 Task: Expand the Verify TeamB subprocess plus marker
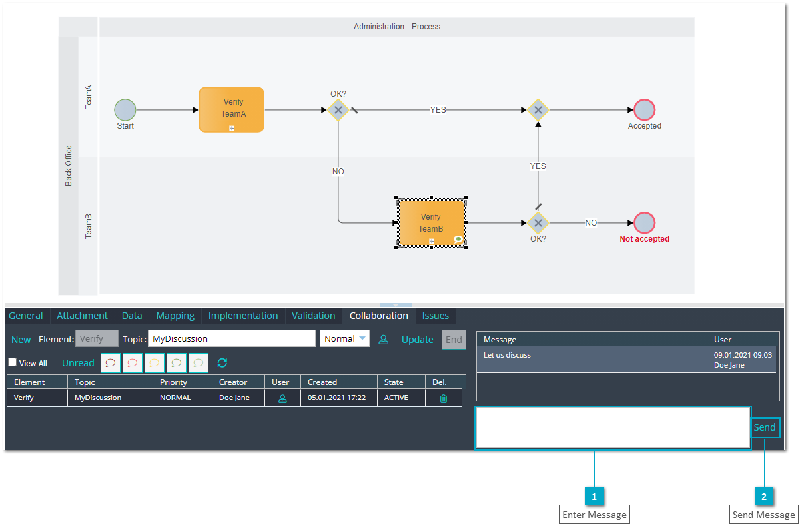[432, 241]
